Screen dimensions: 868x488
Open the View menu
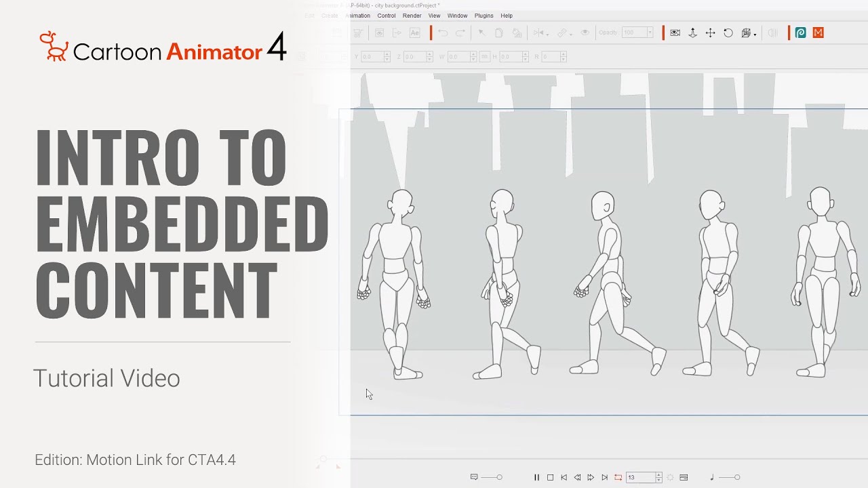434,16
